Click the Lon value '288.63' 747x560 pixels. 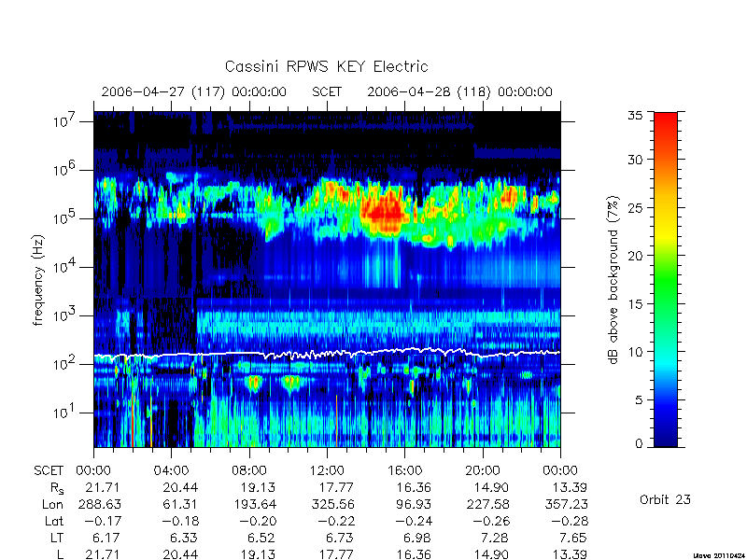99,504
